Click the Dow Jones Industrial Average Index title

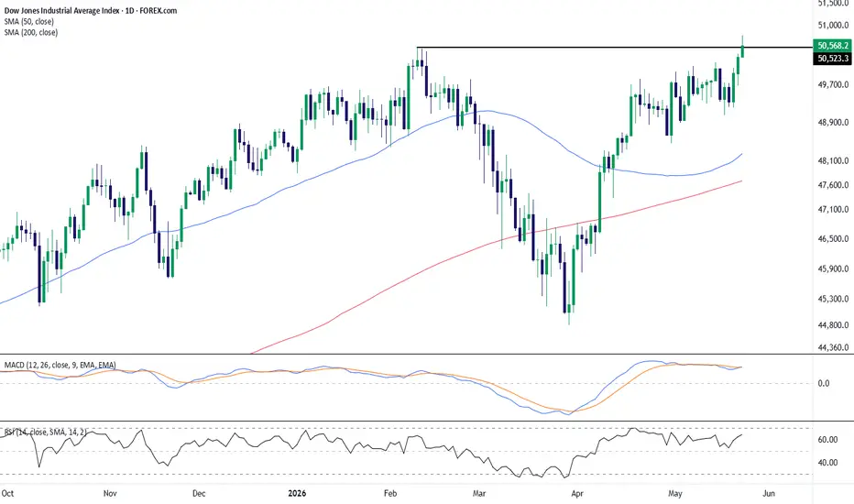click(91, 10)
